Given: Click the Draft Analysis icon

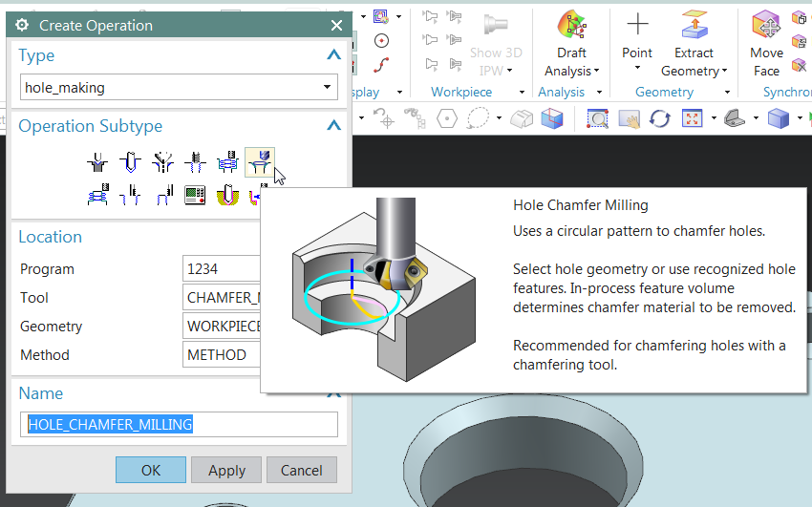Looking at the screenshot, I should tap(571, 24).
